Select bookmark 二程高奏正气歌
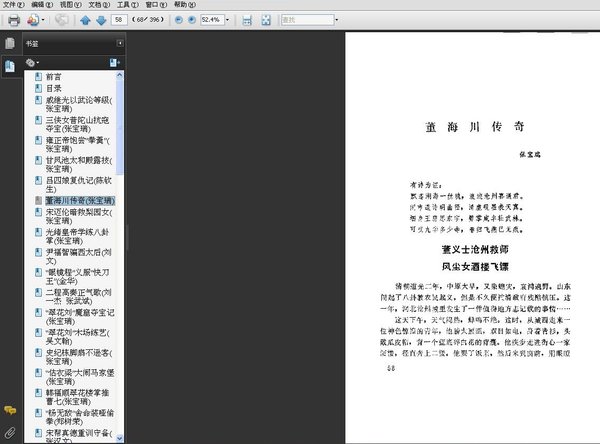Image resolution: width=600 pixels, height=444 pixels. coord(78,297)
